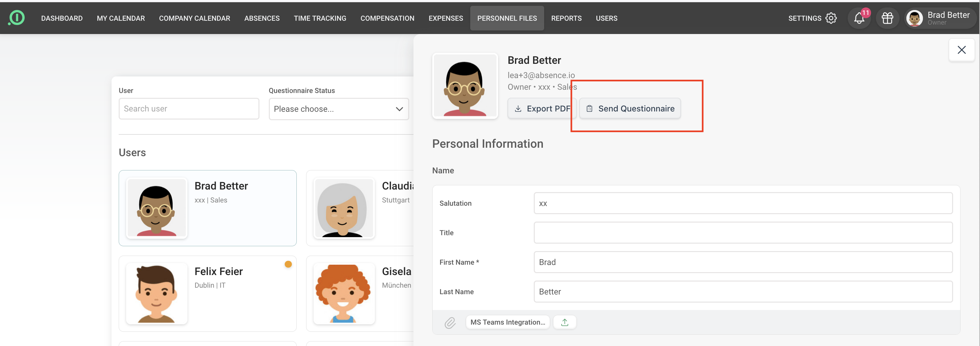The width and height of the screenshot is (980, 346).
Task: Click the Export PDF button
Action: tap(542, 109)
